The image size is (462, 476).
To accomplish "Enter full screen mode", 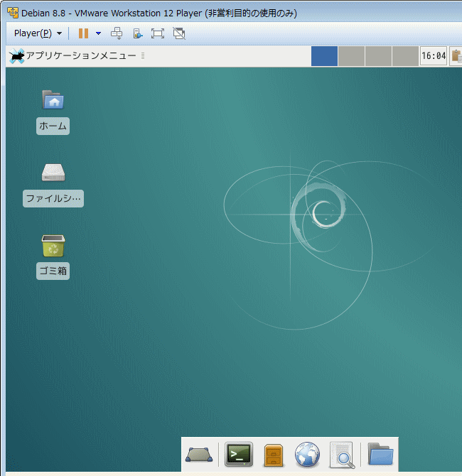I will [x=158, y=33].
